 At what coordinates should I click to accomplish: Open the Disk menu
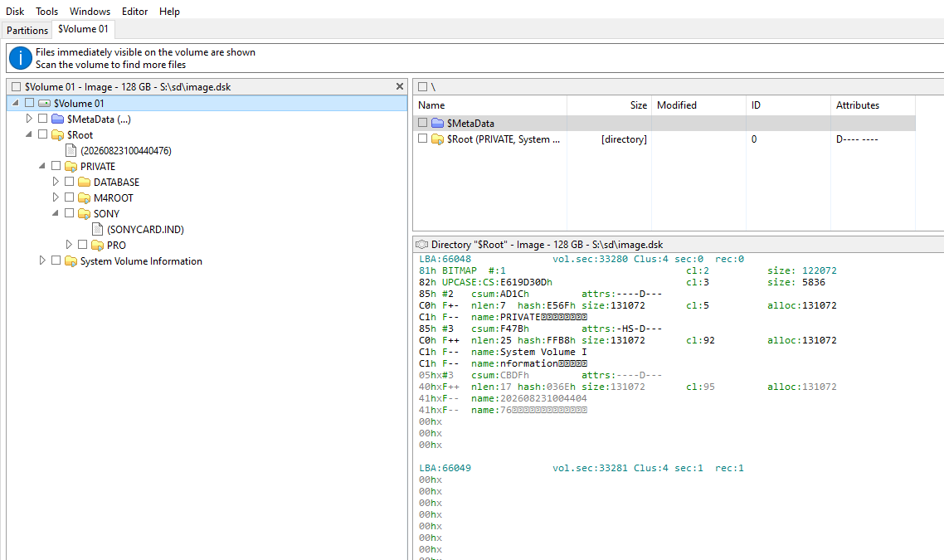click(15, 12)
